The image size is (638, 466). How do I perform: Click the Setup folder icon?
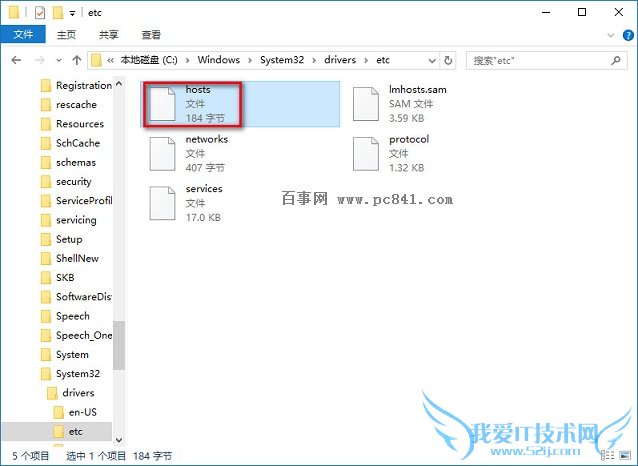coord(46,239)
